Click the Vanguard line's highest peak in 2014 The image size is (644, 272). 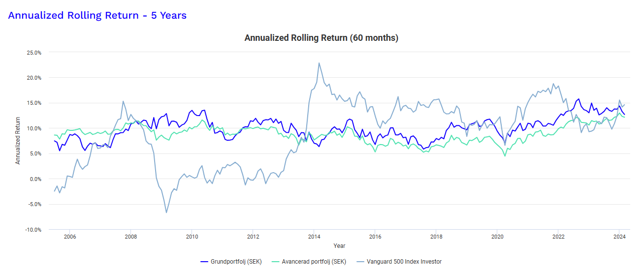pos(319,63)
